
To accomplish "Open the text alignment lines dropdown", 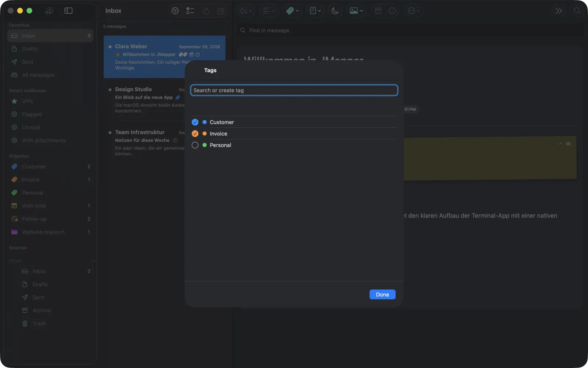I will click(x=269, y=11).
